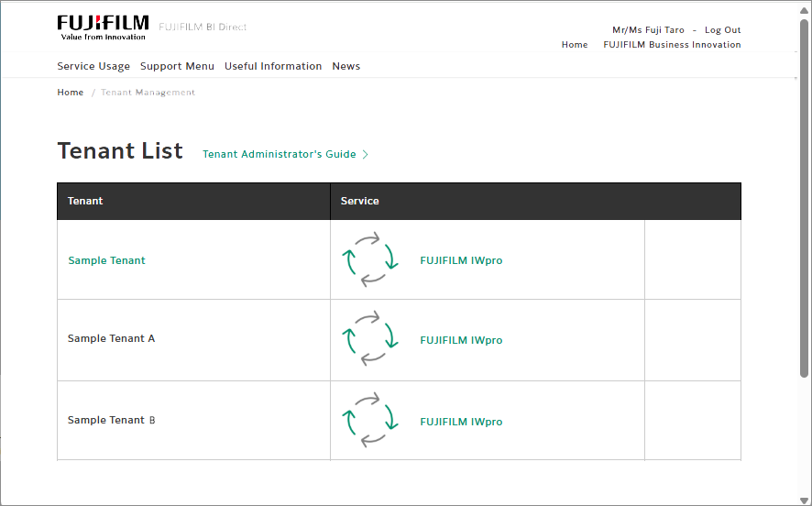Click the chevron beside Tenant Administrator's Guide
812x506 pixels.
[x=365, y=154]
